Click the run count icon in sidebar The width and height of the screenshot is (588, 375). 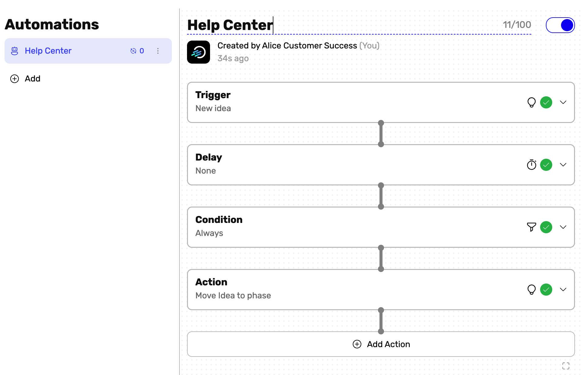pyautogui.click(x=133, y=51)
